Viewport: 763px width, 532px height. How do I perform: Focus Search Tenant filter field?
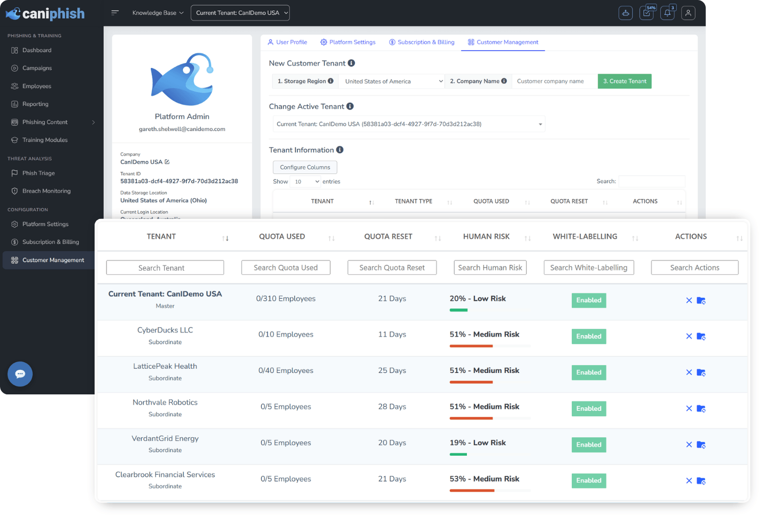tap(165, 268)
